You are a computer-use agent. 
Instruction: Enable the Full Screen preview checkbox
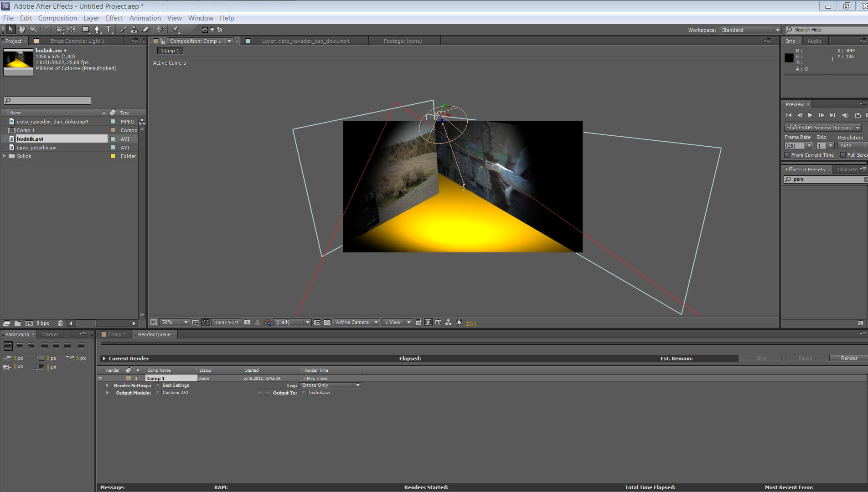click(843, 155)
